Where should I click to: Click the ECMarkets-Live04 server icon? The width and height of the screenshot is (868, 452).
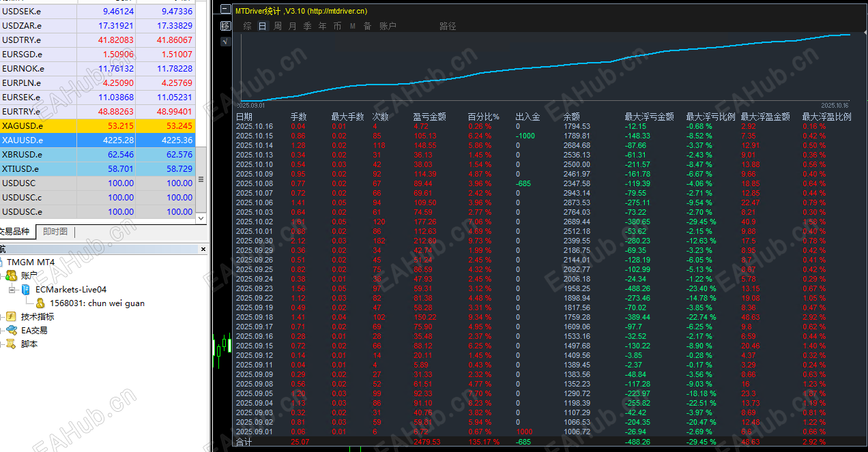26,289
